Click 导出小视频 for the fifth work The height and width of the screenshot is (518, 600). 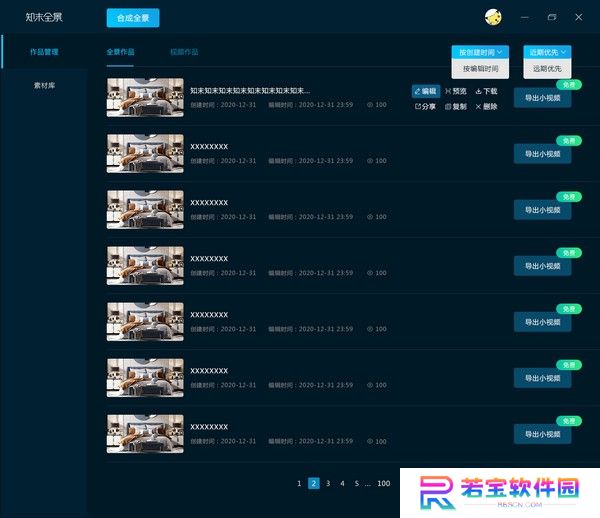(x=543, y=322)
